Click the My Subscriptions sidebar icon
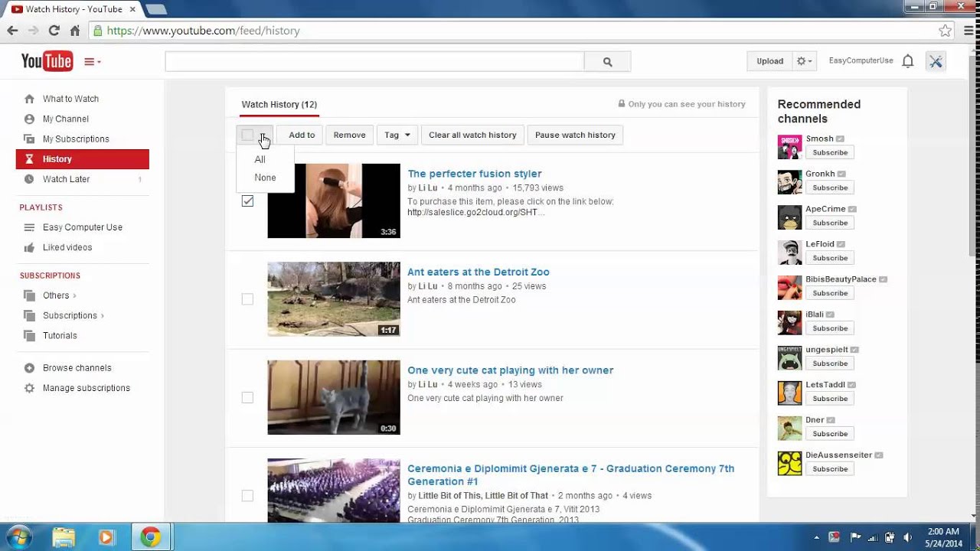The height and width of the screenshot is (551, 980). tap(29, 139)
